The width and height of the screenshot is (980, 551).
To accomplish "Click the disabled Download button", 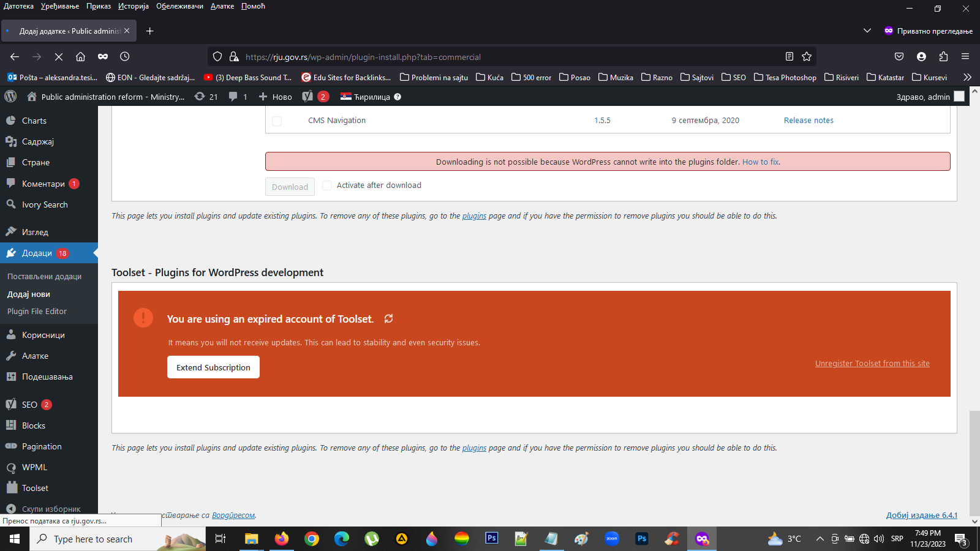I will click(290, 187).
